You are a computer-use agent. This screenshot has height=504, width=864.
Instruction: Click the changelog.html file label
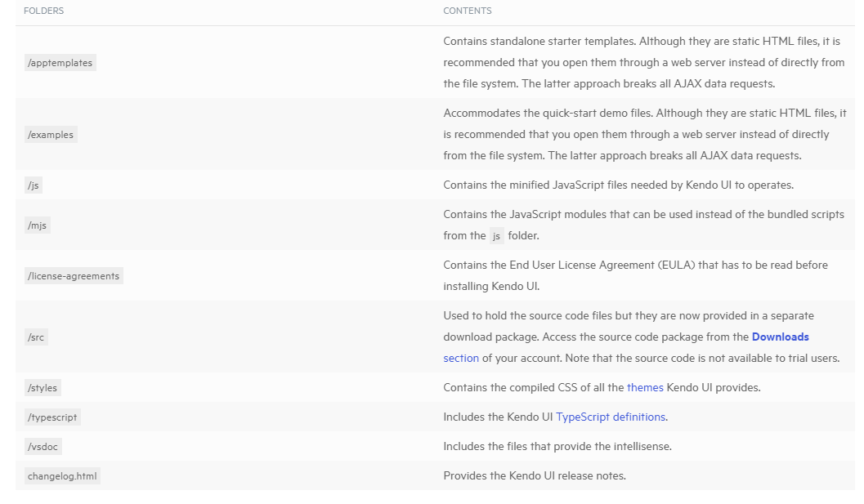(62, 476)
